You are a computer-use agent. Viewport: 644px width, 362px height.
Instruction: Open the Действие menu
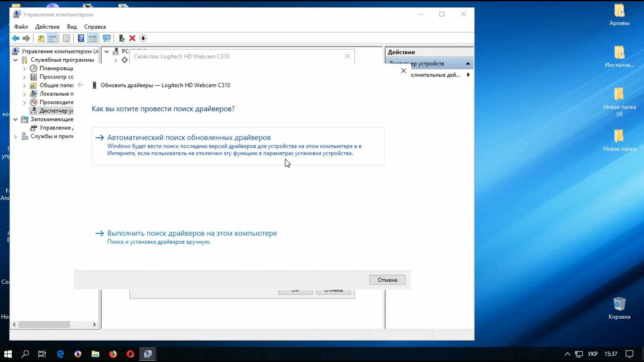point(47,27)
